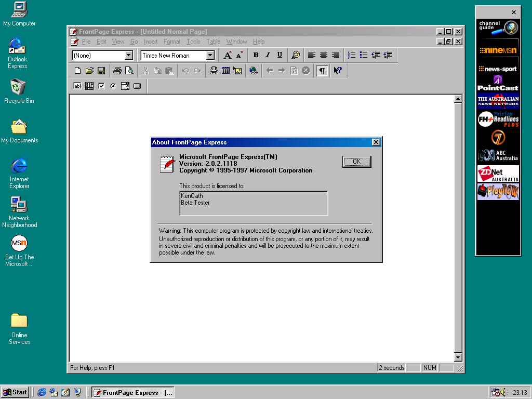Insert a push button form field
This screenshot has width=532, height=399.
pyautogui.click(x=137, y=86)
